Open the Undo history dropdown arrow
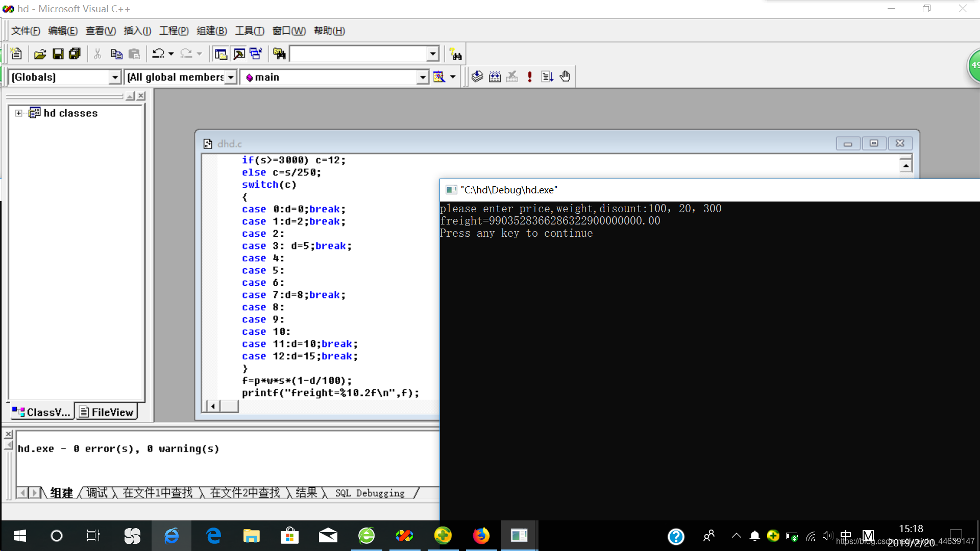The width and height of the screenshot is (980, 551). coord(171,54)
